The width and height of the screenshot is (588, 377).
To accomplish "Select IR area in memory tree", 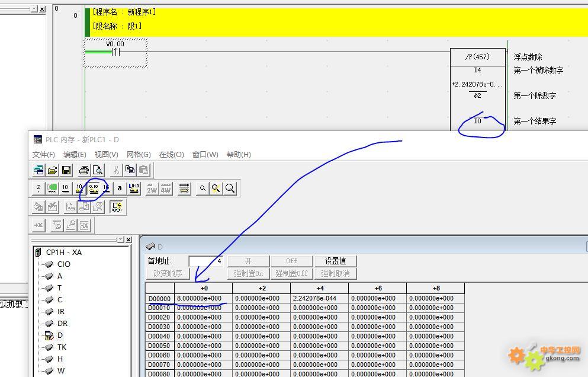I will click(x=61, y=312).
